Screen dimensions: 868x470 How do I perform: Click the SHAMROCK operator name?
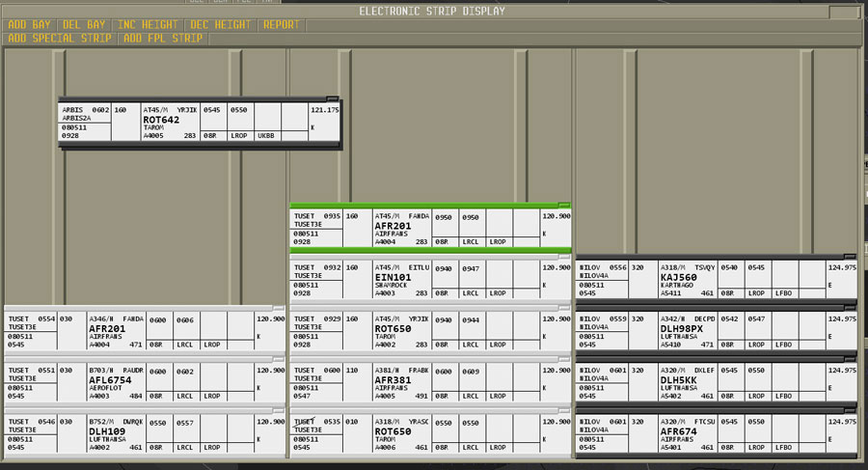point(391,285)
